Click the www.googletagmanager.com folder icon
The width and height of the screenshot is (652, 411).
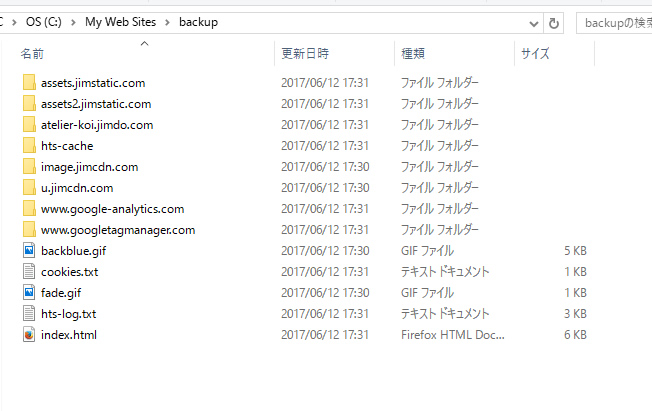click(x=29, y=230)
